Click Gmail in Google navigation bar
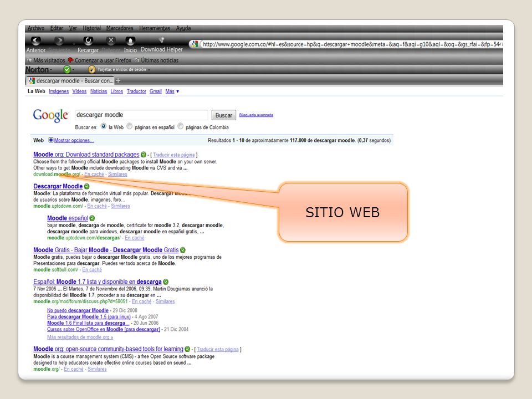Image resolution: width=532 pixels, height=399 pixels. point(155,91)
